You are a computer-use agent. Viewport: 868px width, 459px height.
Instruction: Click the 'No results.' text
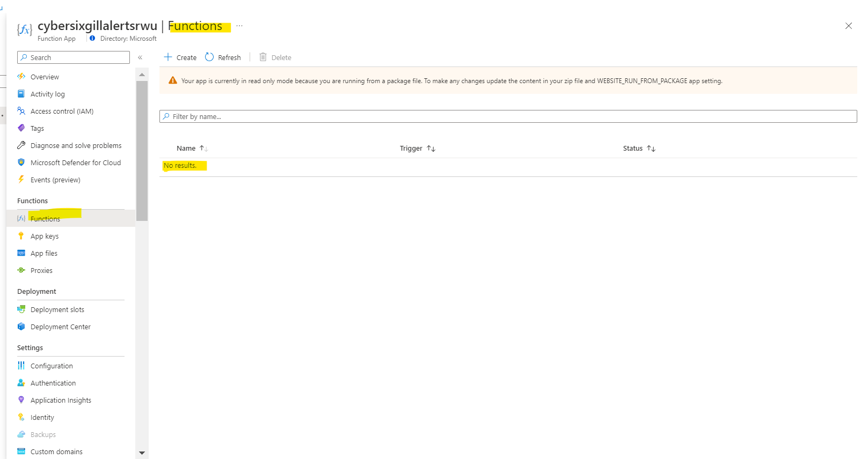pos(180,166)
